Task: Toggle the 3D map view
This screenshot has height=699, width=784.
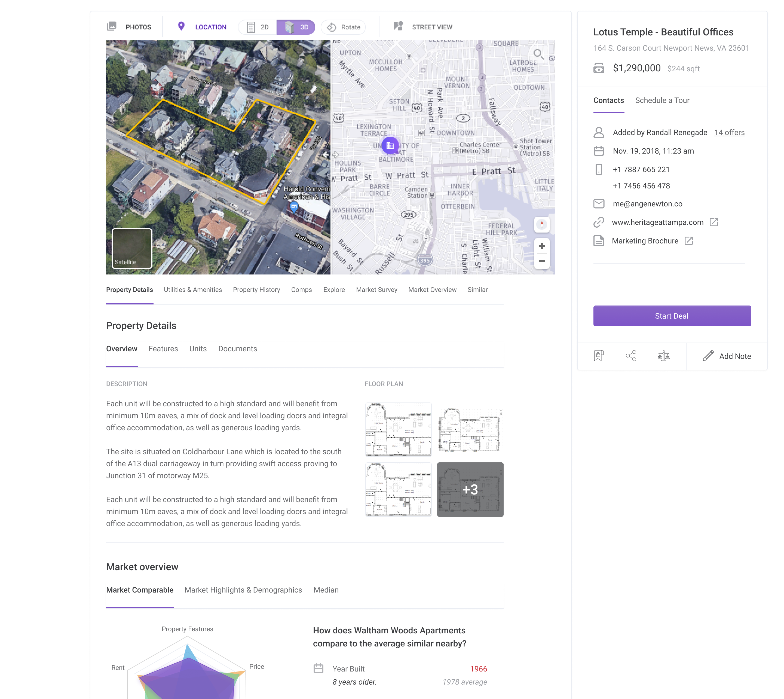Action: pos(296,27)
